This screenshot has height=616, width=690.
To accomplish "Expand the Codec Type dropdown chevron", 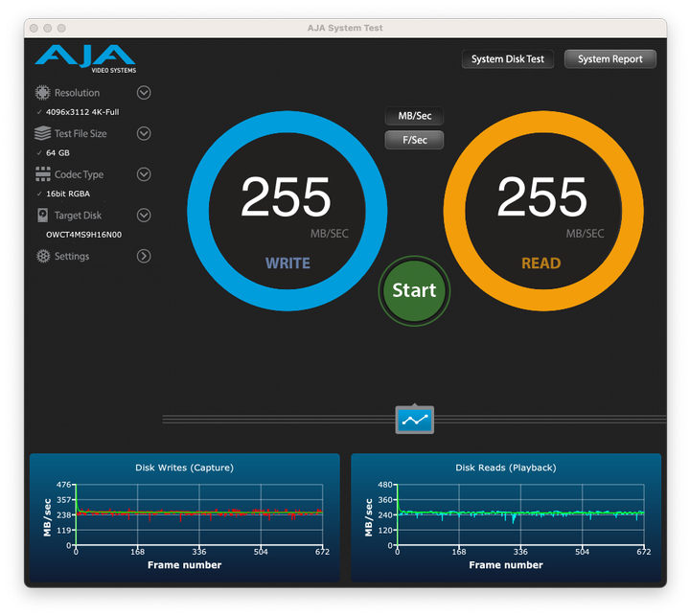I will 144,174.
